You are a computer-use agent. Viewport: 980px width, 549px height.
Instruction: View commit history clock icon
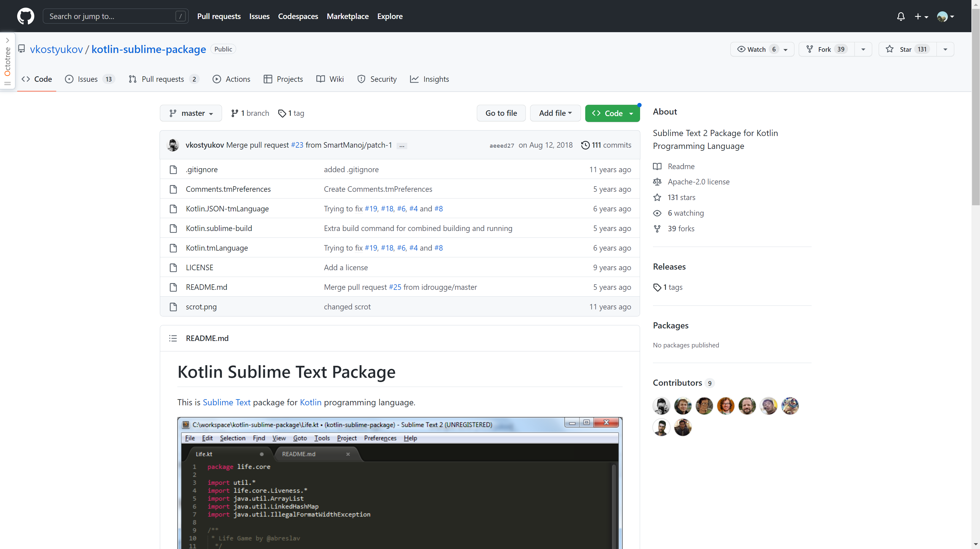pyautogui.click(x=585, y=145)
